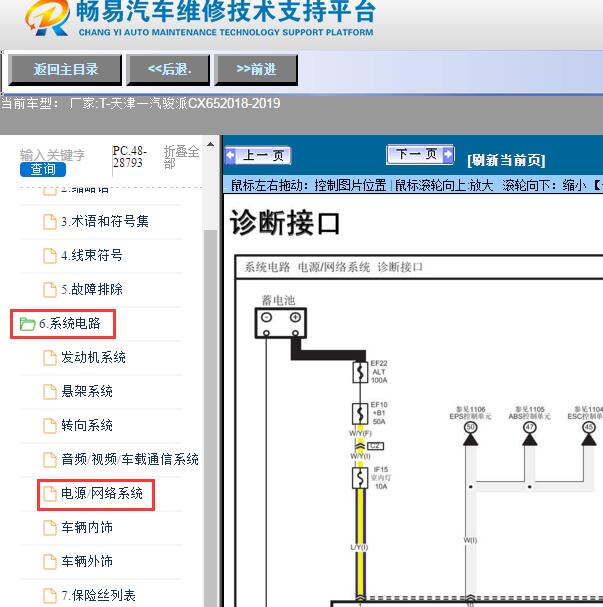Click page icon beside 发动机系统
This screenshot has width=603, height=607.
(50, 358)
